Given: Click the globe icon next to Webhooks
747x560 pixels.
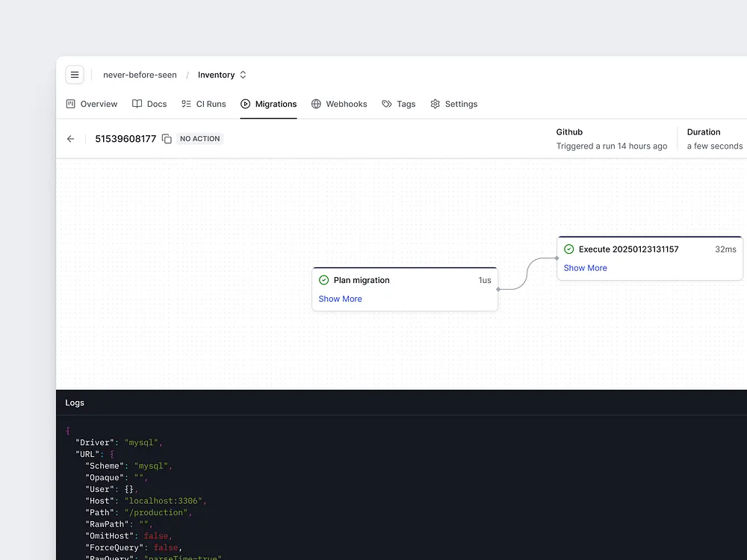Looking at the screenshot, I should (317, 104).
